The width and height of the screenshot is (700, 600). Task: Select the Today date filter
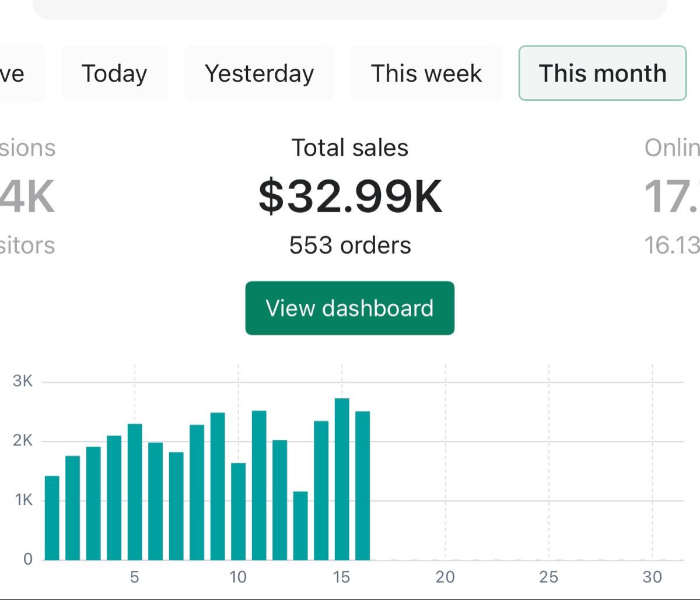(114, 73)
